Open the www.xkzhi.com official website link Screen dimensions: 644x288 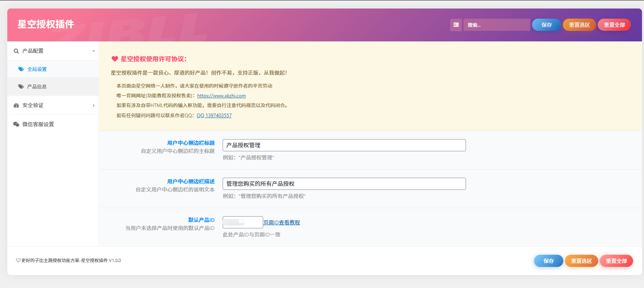tap(221, 96)
